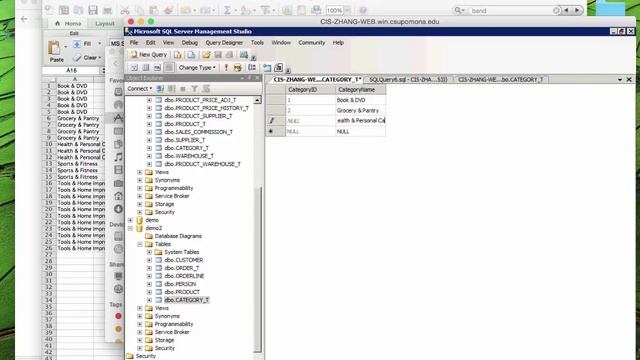The height and width of the screenshot is (360, 640).
Task: Collapse the Tables folder under demo2
Action: [x=140, y=244]
